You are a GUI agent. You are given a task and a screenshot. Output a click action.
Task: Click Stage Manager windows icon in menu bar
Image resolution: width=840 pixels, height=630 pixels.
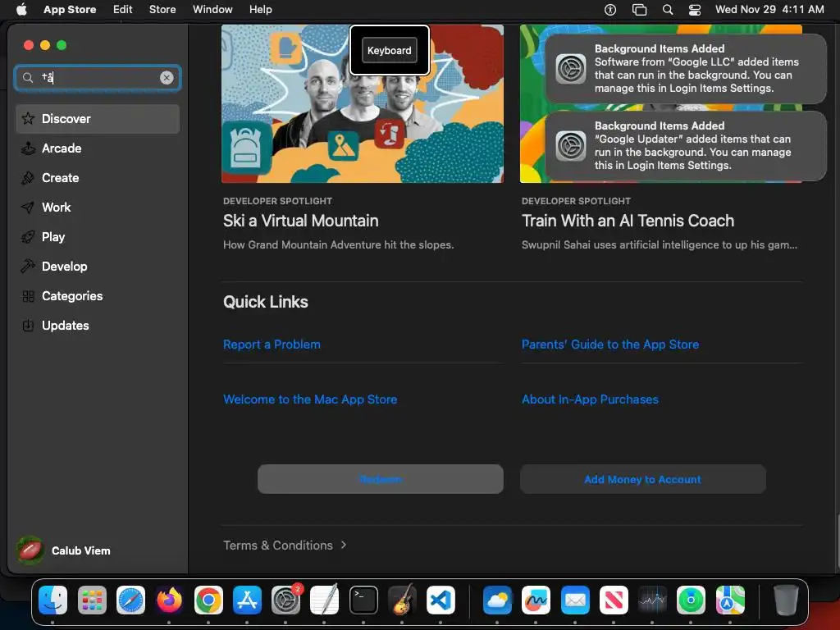(639, 9)
